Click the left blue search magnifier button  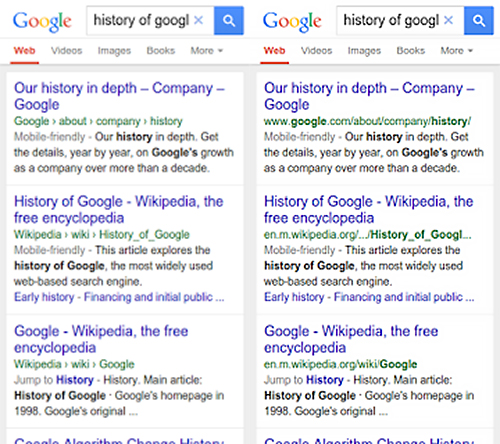[229, 20]
